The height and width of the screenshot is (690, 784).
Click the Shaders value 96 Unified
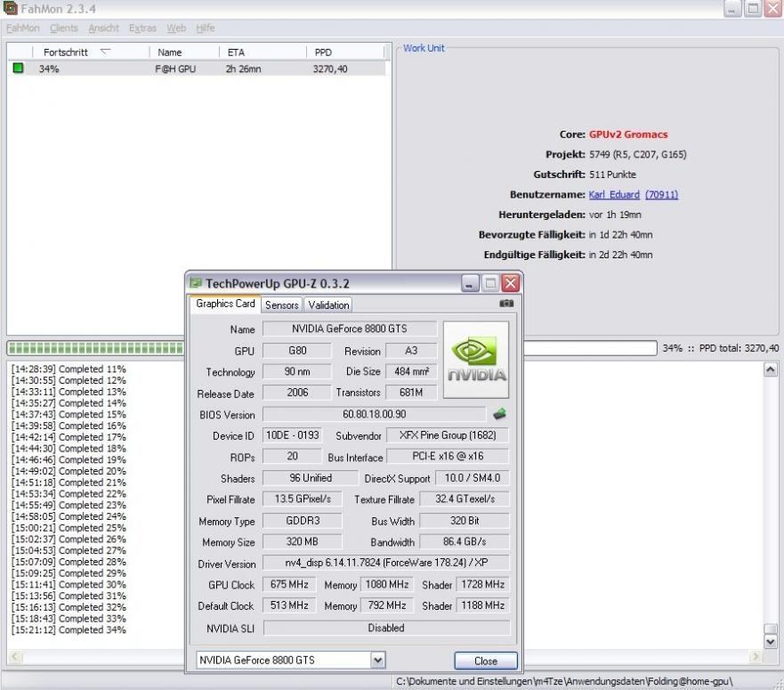point(310,478)
